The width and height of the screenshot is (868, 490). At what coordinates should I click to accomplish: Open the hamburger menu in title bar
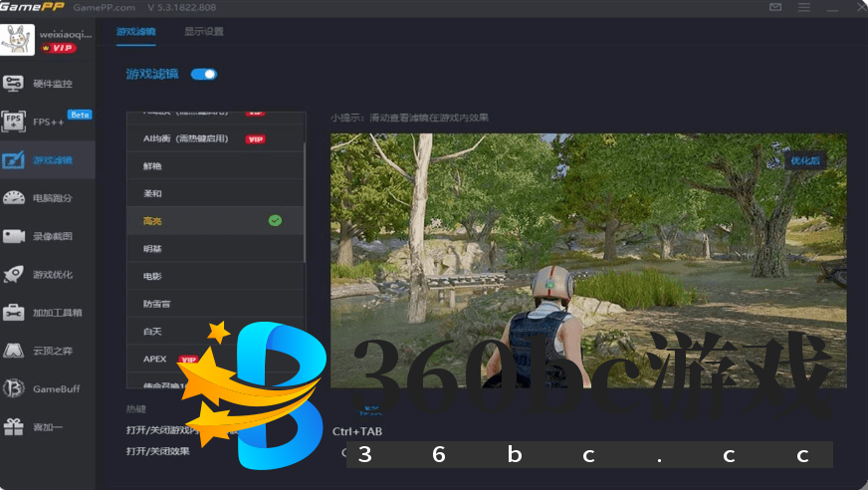point(802,8)
